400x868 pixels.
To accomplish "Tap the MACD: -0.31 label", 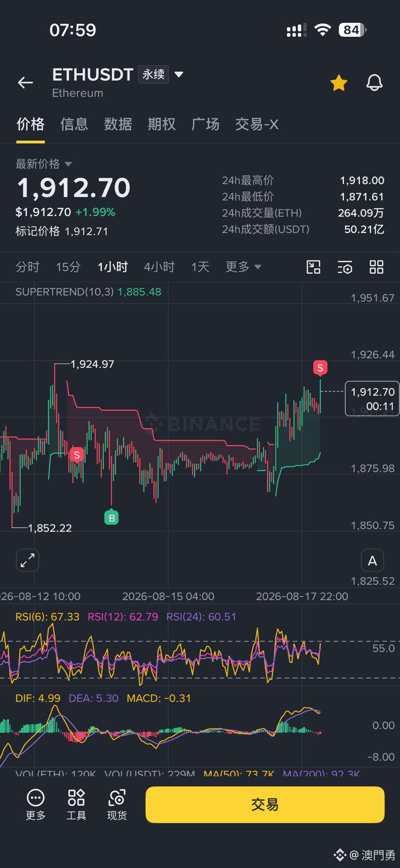I will click(x=158, y=698).
